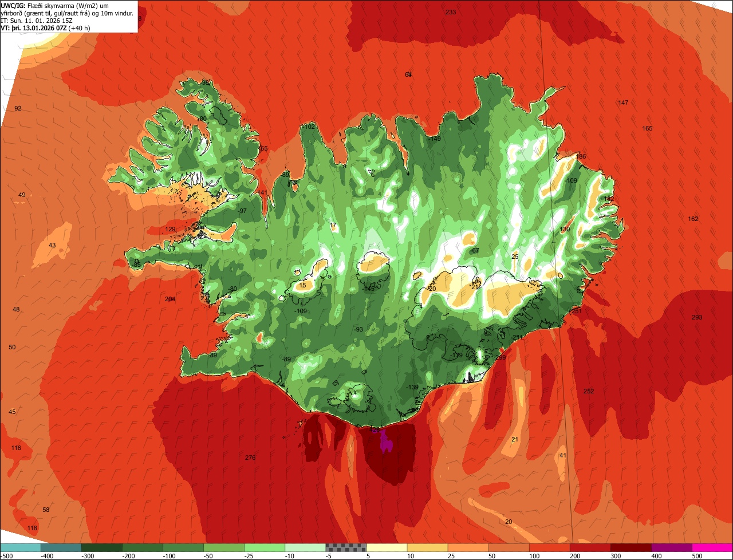This screenshot has width=733, height=560.
Task: Click the orange 50 to 100 legend swatch
Action: pyautogui.click(x=509, y=547)
